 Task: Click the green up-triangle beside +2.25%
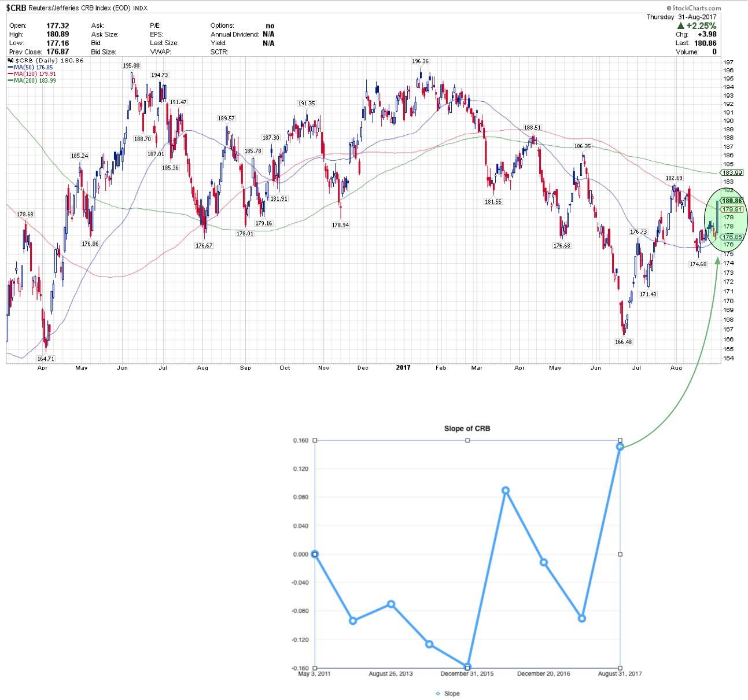(681, 26)
